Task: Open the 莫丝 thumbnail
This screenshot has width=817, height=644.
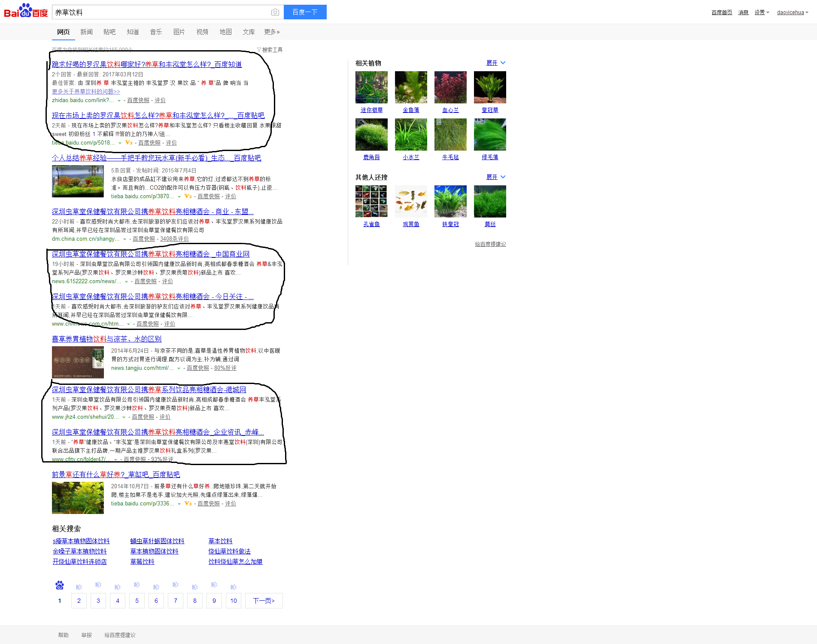Action: (x=490, y=201)
